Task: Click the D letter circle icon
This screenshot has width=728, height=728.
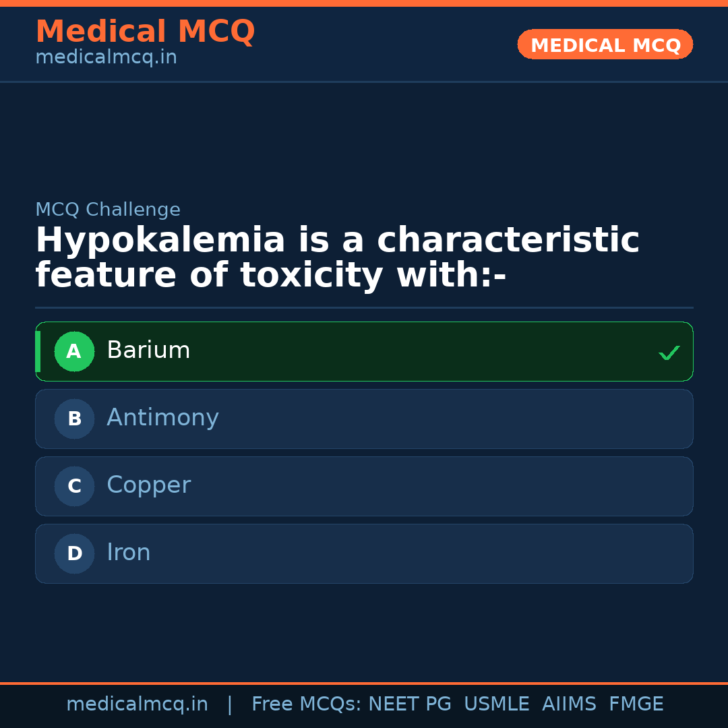Action: point(74,553)
